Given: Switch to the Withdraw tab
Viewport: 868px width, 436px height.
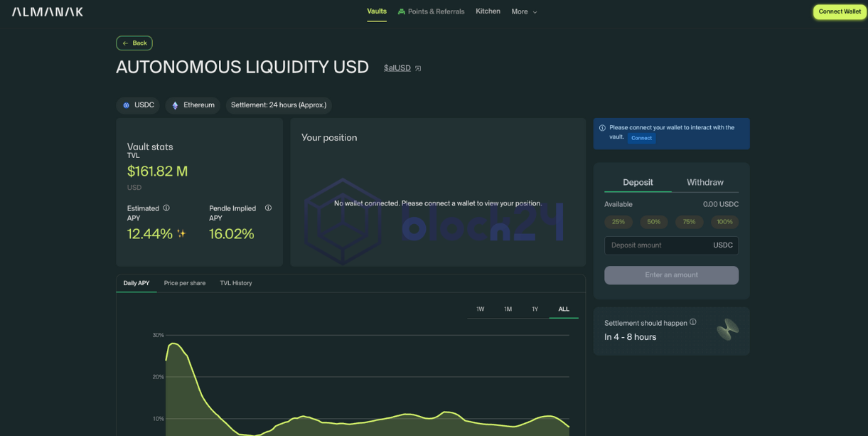Looking at the screenshot, I should (704, 183).
